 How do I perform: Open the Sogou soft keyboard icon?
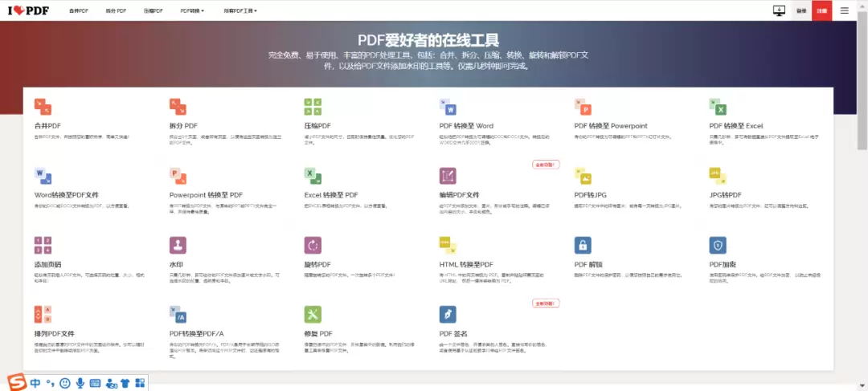95,383
